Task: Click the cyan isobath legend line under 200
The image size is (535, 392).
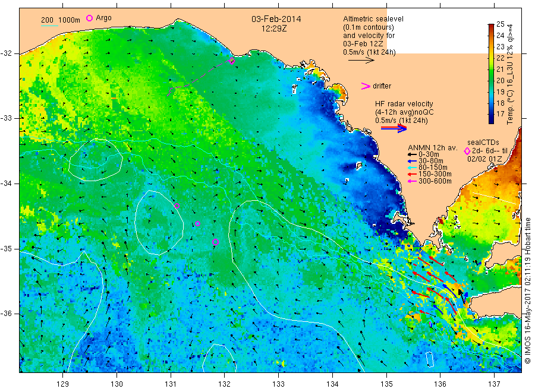Action: coord(49,26)
